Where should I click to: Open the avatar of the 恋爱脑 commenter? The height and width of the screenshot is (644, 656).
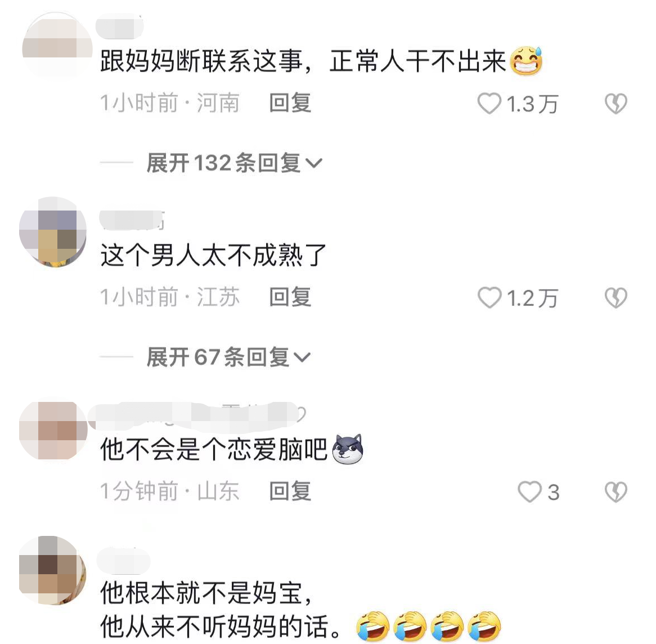coord(53,431)
